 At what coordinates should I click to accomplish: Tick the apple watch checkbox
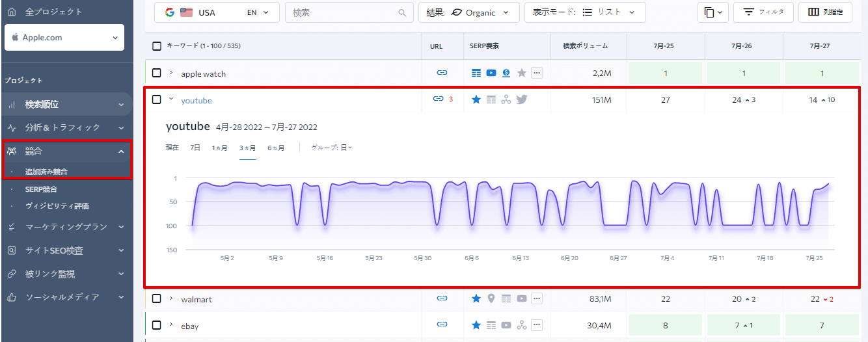click(x=156, y=73)
